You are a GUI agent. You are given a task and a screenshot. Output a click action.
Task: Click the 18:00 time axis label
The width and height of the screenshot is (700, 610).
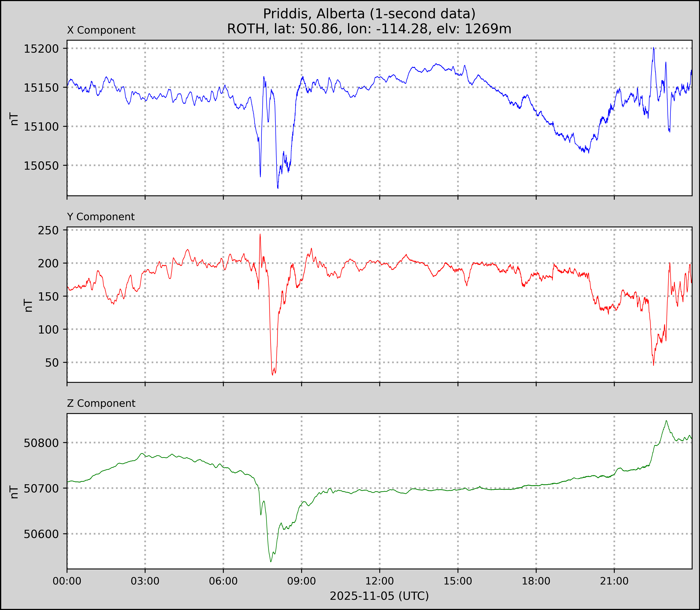[x=536, y=581]
